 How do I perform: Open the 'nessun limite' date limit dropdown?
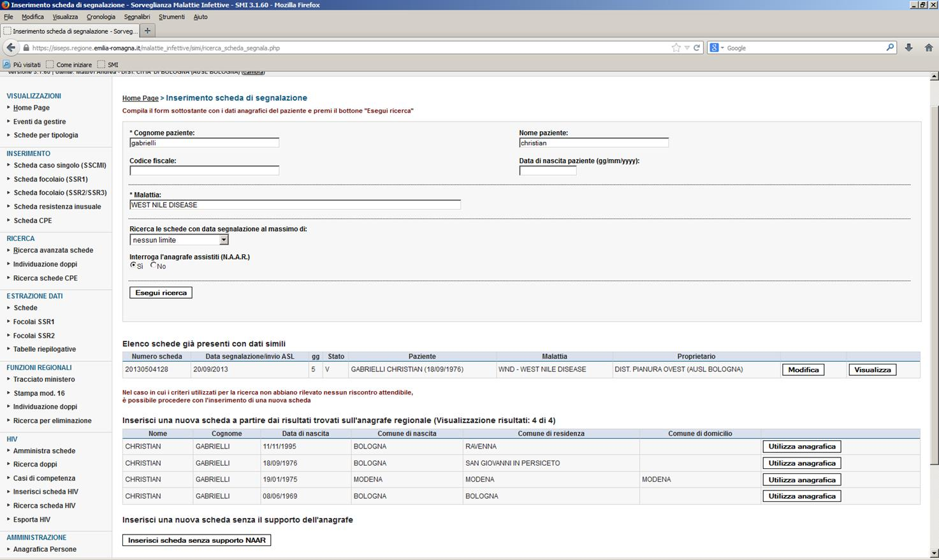click(179, 240)
